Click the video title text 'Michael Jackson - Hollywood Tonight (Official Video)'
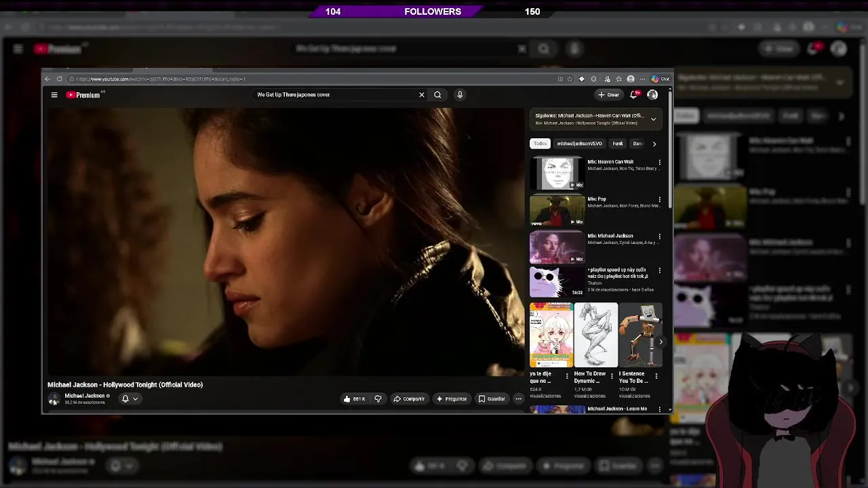The width and height of the screenshot is (868, 488). coord(125,385)
